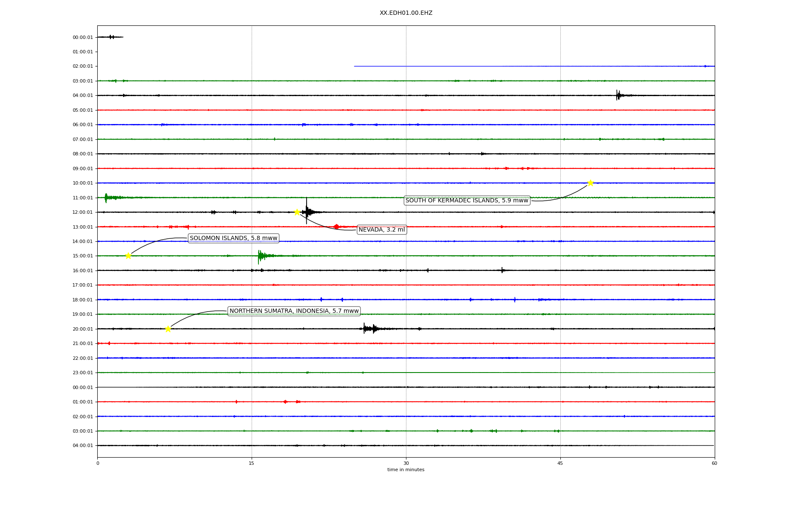Click the black spike late in 04:00:01 trace
Image resolution: width=812 pixels, height=508 pixels.
(618, 95)
